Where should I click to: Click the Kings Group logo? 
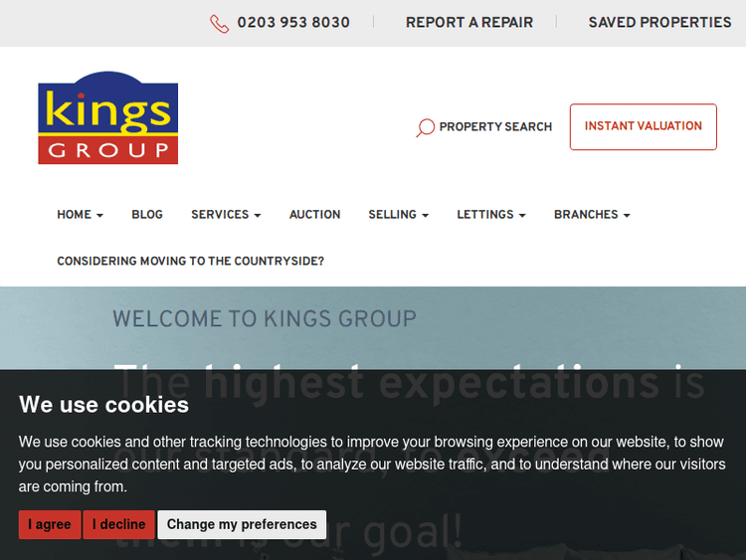[108, 118]
